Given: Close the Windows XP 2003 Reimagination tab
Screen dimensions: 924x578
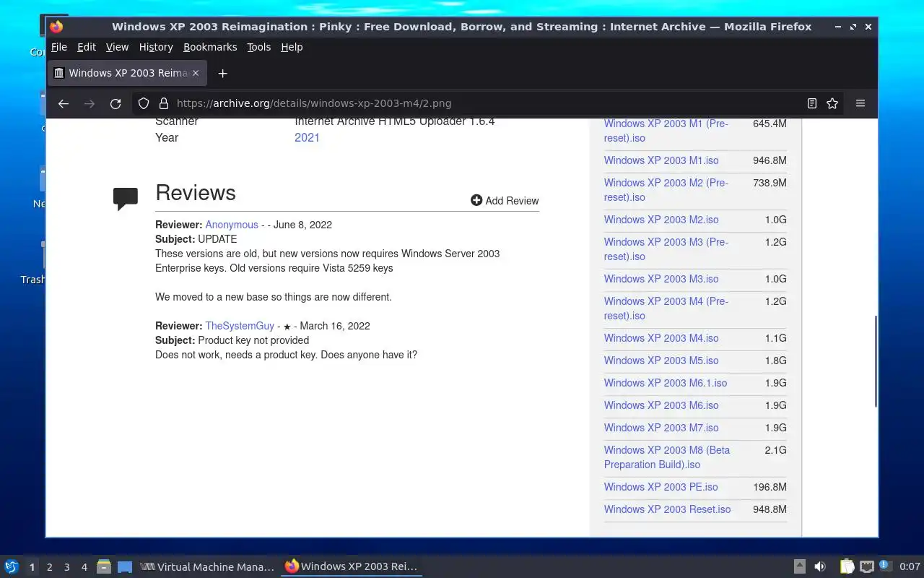Looking at the screenshot, I should point(196,73).
